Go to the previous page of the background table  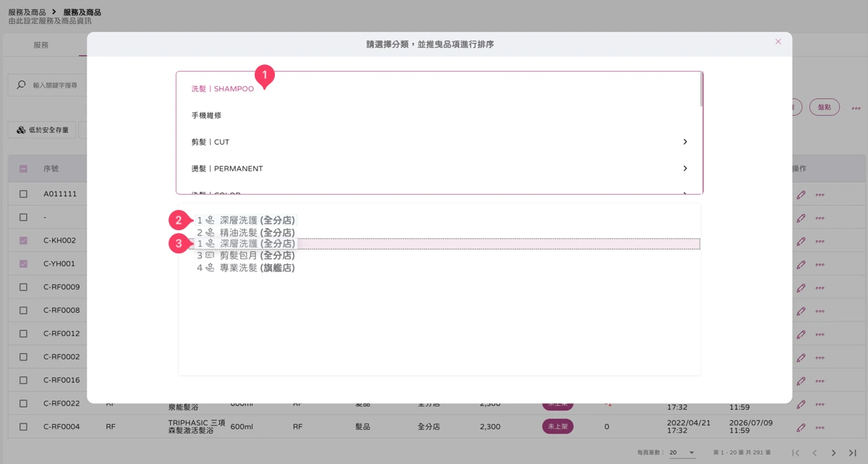click(x=814, y=452)
